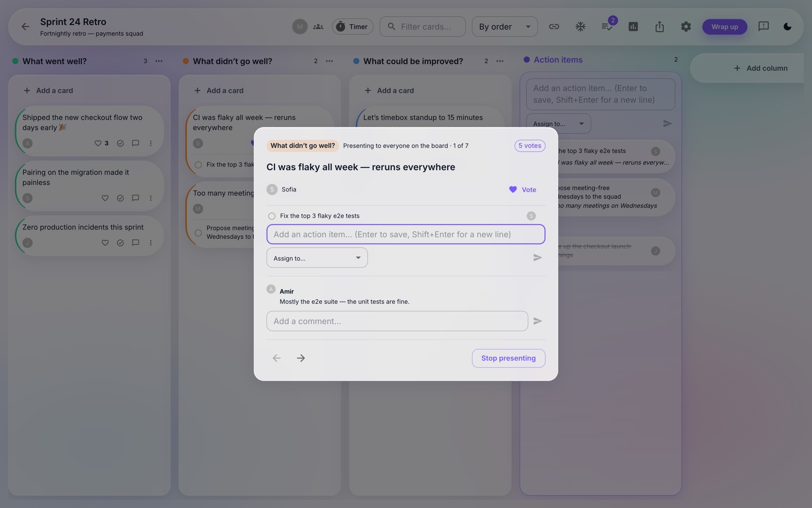Go to next card with the right arrow
Image resolution: width=812 pixels, height=508 pixels.
[x=301, y=358]
